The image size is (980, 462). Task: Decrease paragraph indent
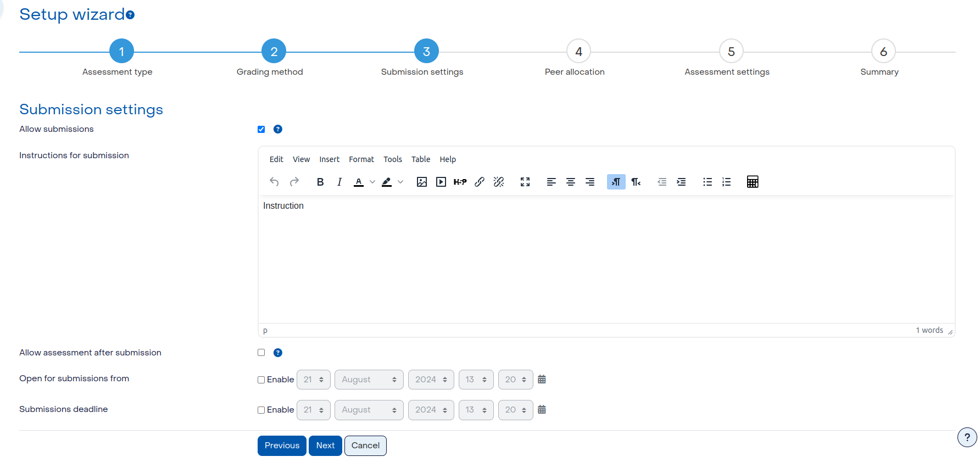coord(662,182)
